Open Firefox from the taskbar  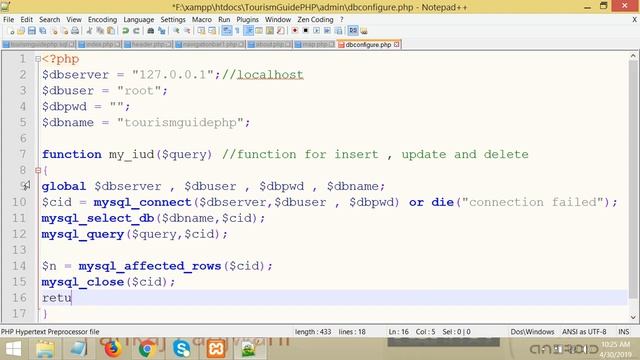[x=113, y=349]
